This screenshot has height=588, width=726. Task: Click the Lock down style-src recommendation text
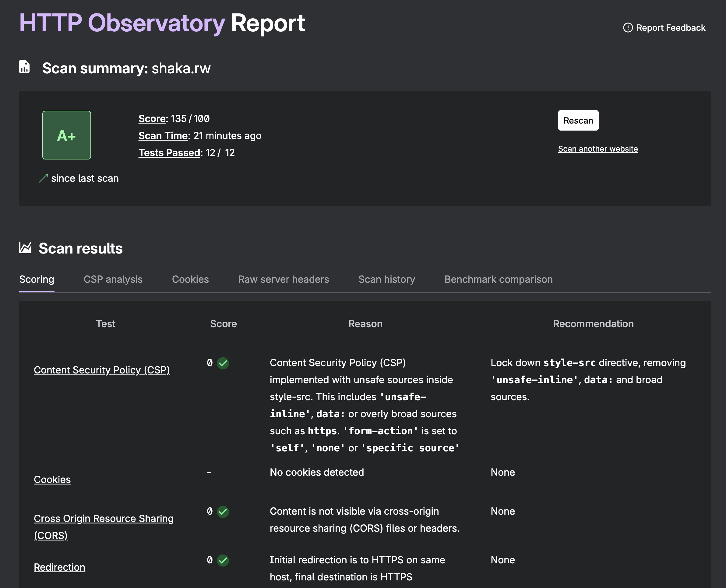tap(588, 380)
